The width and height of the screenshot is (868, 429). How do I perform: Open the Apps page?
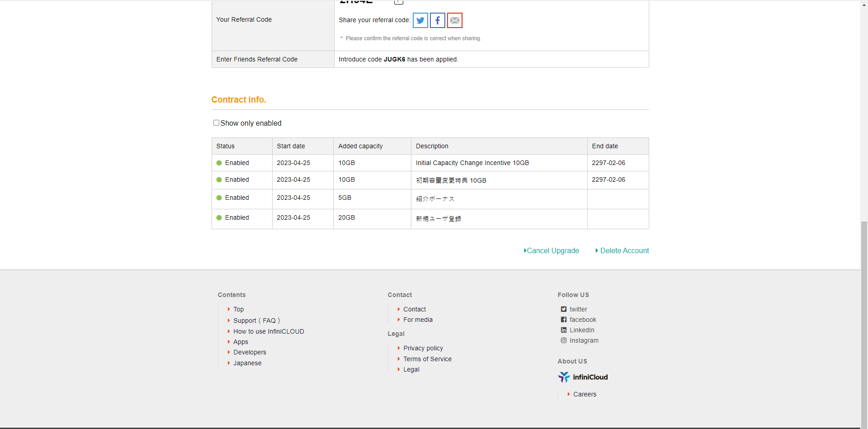(241, 342)
